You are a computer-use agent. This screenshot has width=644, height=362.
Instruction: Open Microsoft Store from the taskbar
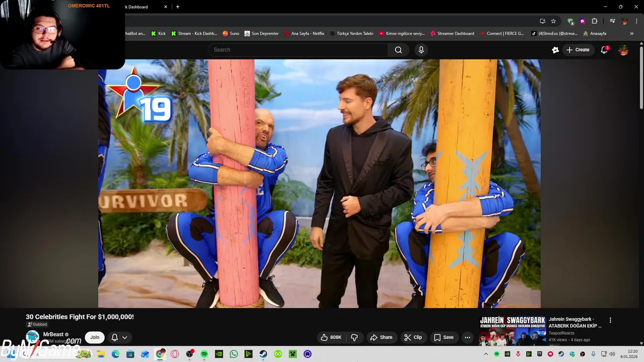[130, 354]
